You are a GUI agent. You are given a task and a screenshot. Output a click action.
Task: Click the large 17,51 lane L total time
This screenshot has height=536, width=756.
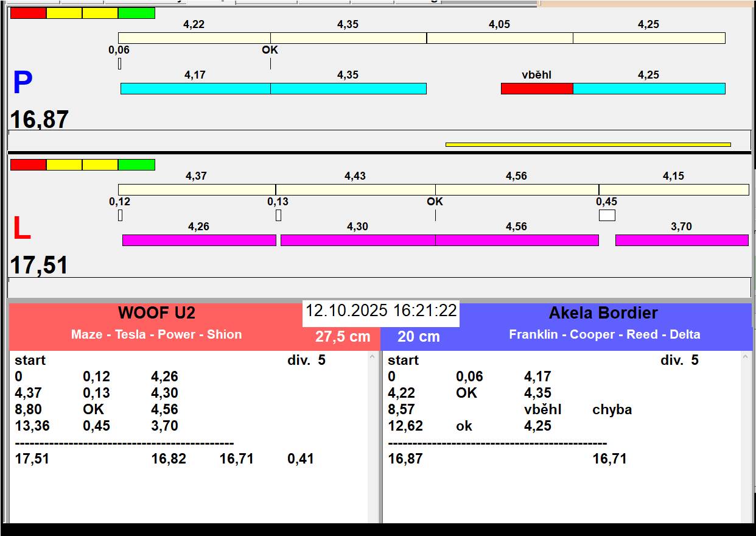point(40,266)
